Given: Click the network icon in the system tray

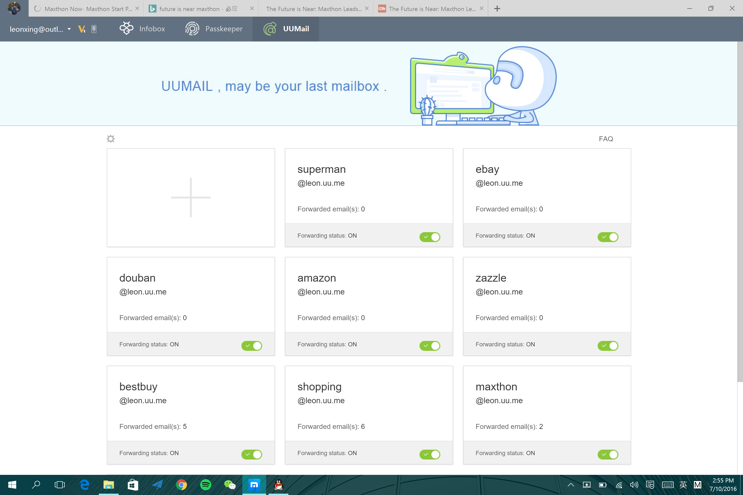Looking at the screenshot, I should pos(619,485).
